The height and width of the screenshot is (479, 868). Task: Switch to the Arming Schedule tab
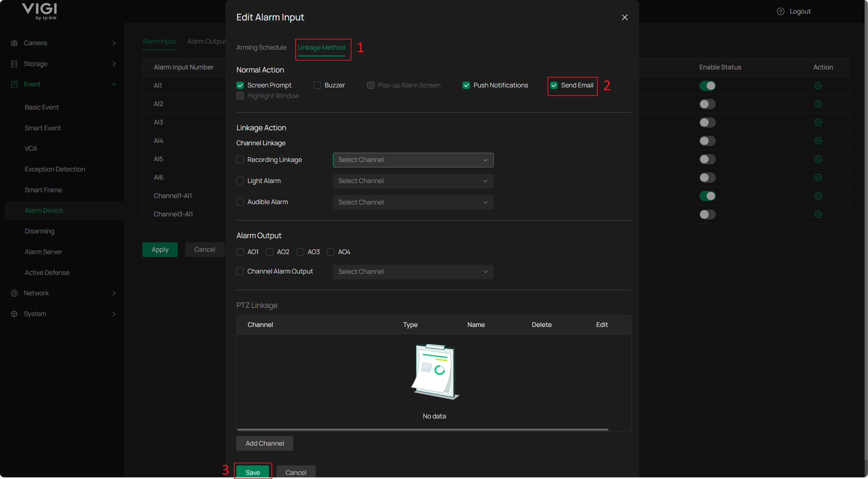[261, 48]
